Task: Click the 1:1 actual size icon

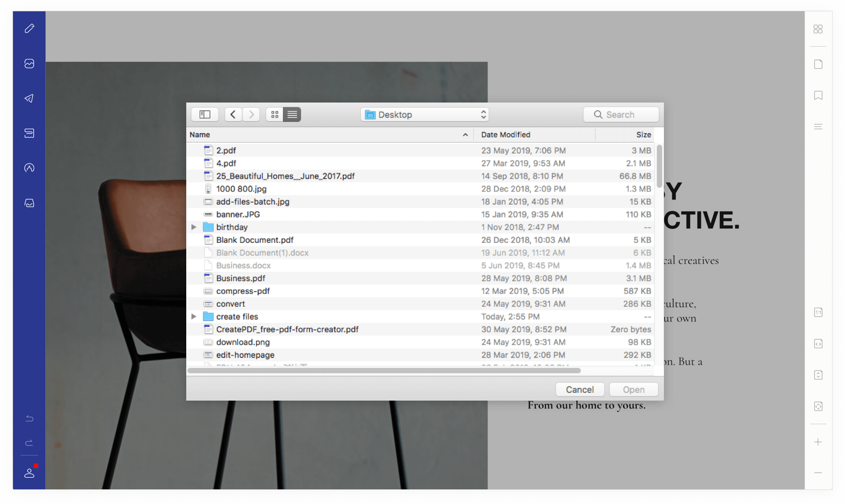Action: click(818, 312)
